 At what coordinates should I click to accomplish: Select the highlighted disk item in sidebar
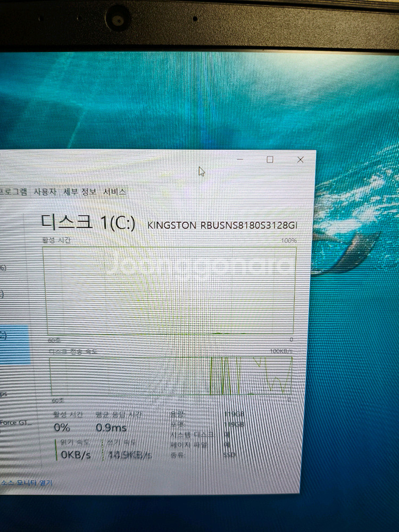click(x=13, y=343)
